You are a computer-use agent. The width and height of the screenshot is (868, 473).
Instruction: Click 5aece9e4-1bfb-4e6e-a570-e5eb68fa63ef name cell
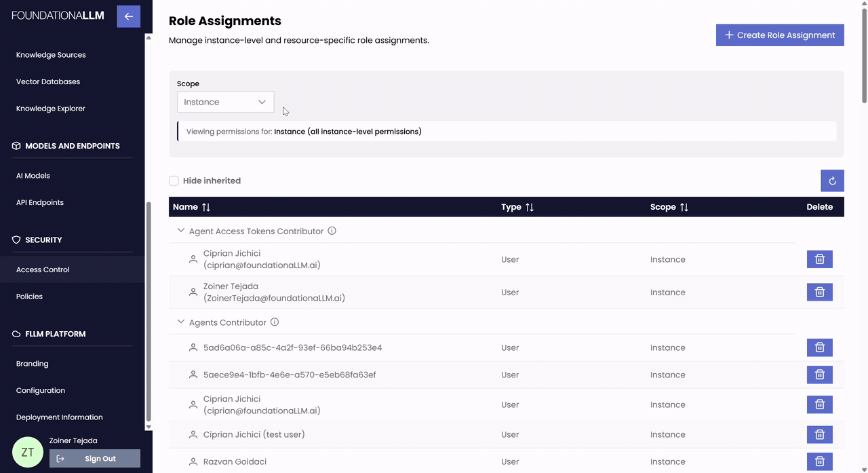290,375
